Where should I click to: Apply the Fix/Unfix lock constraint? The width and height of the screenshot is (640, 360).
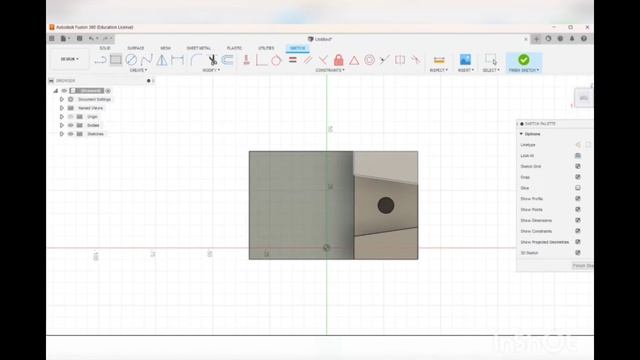click(x=338, y=60)
